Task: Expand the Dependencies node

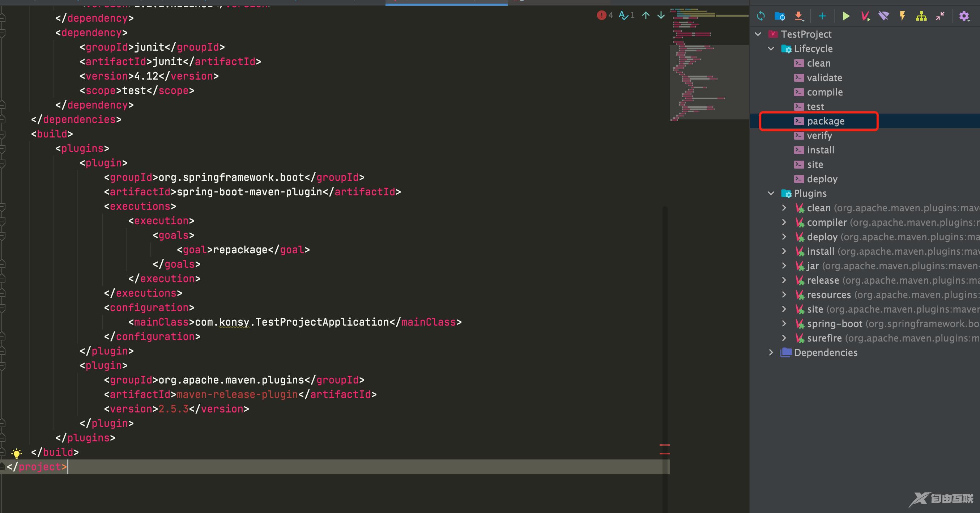Action: point(771,352)
